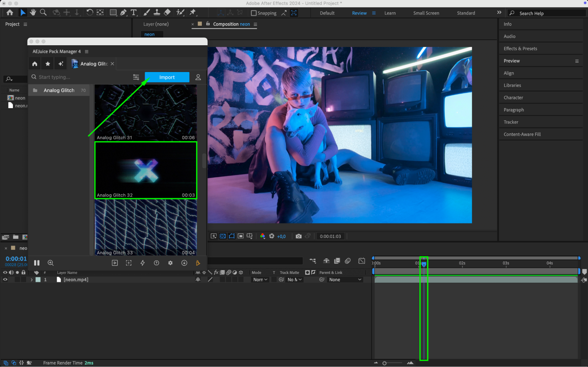Select the Hand tool
Screen dimensions: 588x367
pyautogui.click(x=33, y=12)
